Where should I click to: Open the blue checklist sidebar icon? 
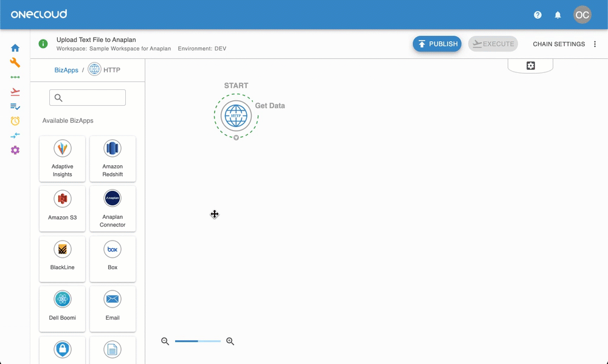(x=15, y=106)
